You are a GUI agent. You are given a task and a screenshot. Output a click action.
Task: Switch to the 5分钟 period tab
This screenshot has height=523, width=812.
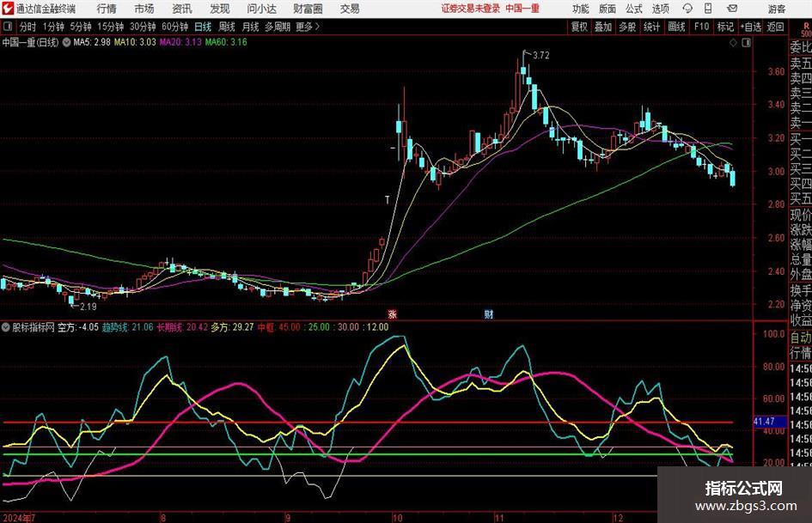point(81,27)
